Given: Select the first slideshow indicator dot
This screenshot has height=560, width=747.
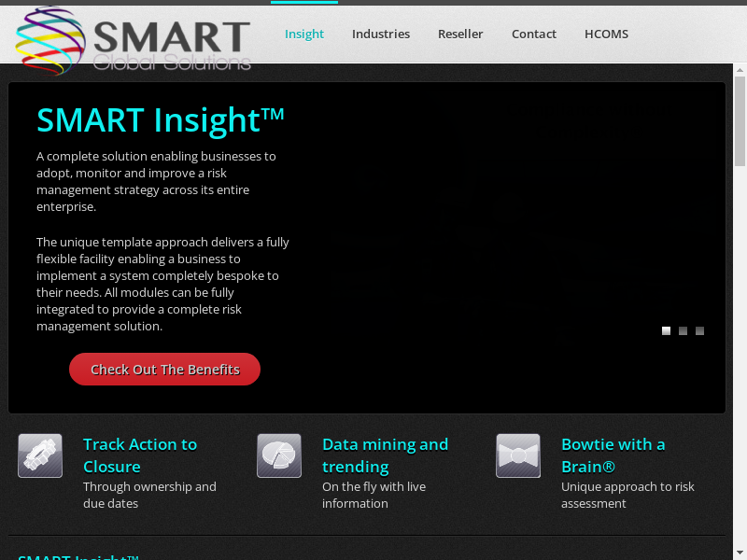Looking at the screenshot, I should click(x=666, y=330).
